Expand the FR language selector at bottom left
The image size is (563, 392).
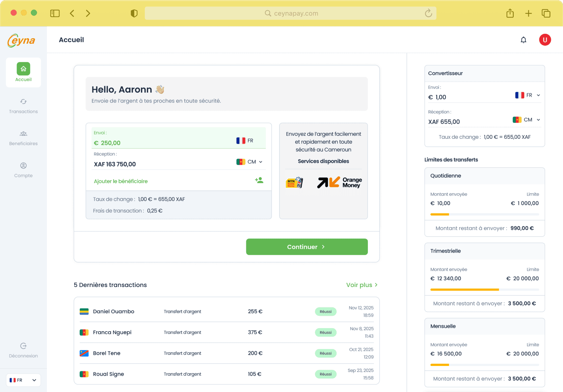pos(23,380)
